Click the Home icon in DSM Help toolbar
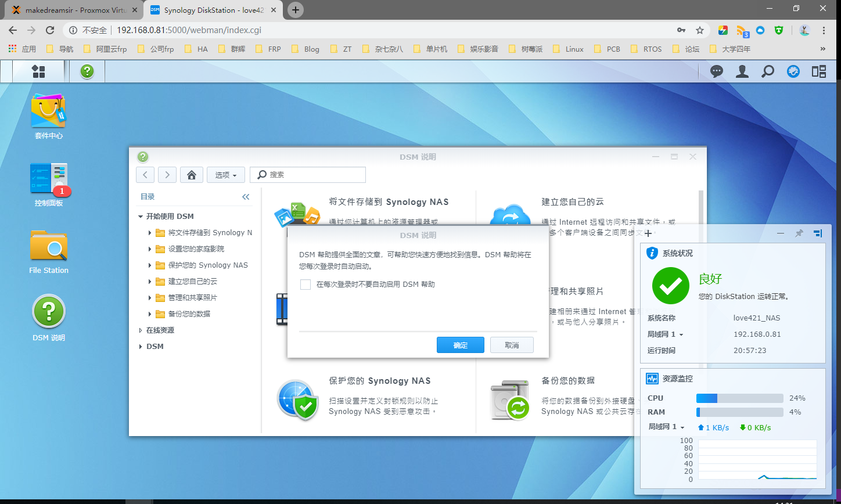 coord(192,175)
